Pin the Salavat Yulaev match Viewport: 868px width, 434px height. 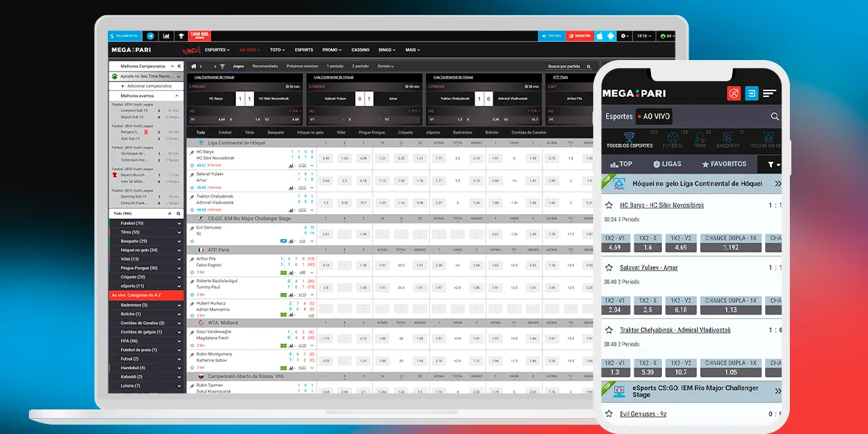click(192, 174)
